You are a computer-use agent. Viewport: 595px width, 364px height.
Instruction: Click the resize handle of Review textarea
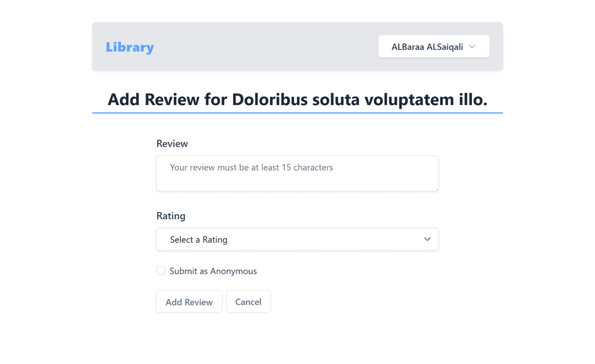[x=436, y=189]
